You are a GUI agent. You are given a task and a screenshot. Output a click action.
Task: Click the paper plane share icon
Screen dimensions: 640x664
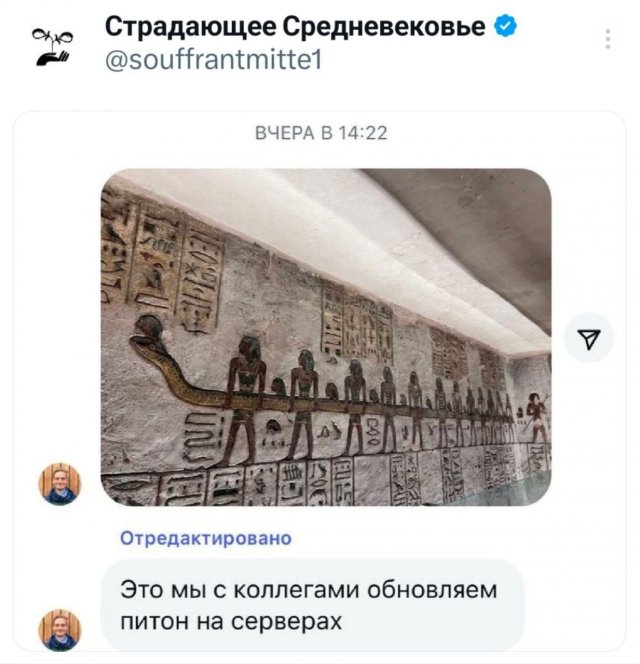[x=589, y=338]
